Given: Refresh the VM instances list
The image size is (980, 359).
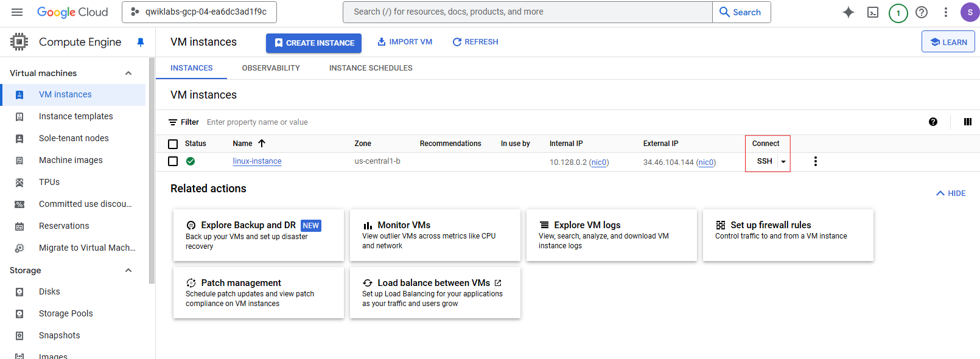Looking at the screenshot, I should coord(475,42).
